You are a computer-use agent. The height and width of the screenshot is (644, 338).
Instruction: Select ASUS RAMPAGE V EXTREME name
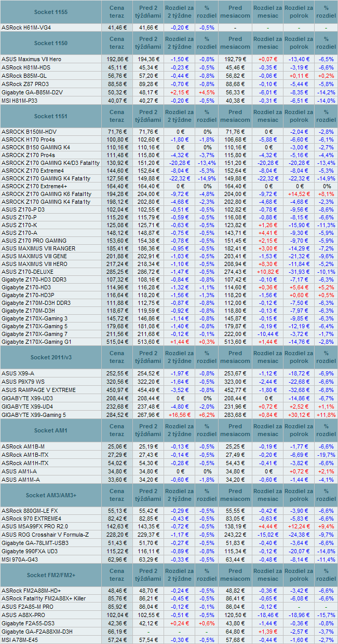pyautogui.click(x=38, y=389)
